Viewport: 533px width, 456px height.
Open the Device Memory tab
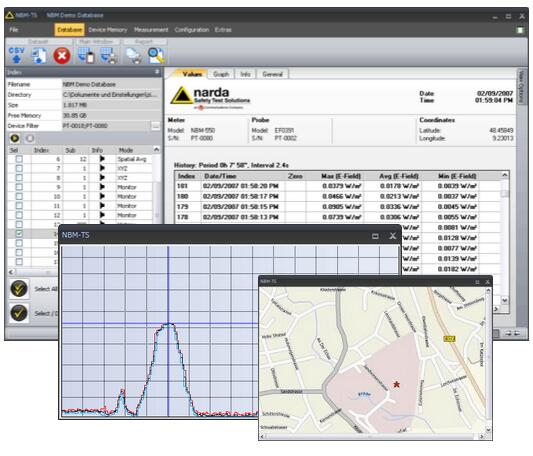(x=108, y=30)
